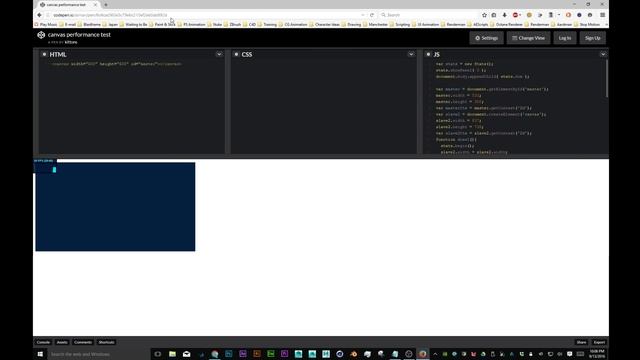Open the Shortcuts footer tab
The image size is (640, 360).
(x=106, y=342)
